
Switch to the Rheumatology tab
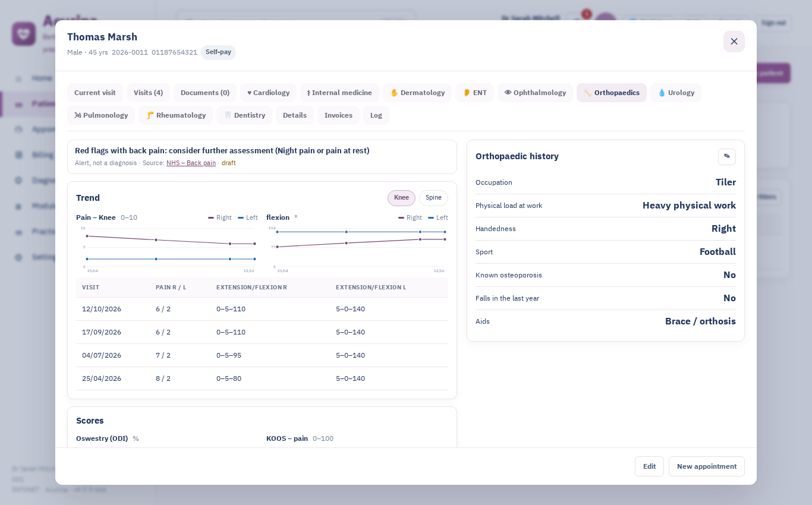[175, 115]
